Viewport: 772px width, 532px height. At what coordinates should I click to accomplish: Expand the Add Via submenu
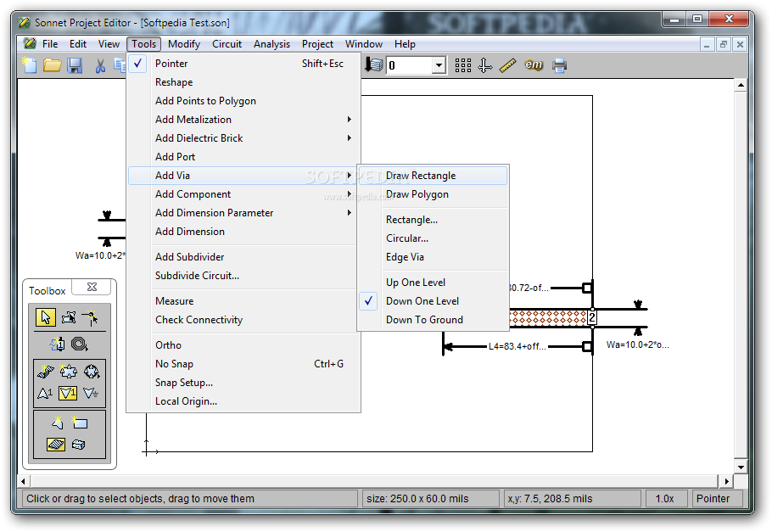click(243, 176)
